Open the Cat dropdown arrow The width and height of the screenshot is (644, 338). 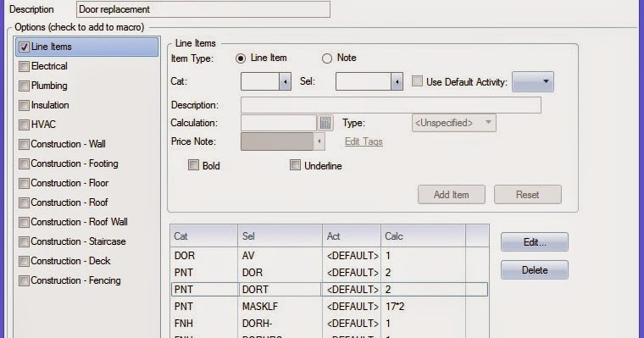tap(285, 81)
